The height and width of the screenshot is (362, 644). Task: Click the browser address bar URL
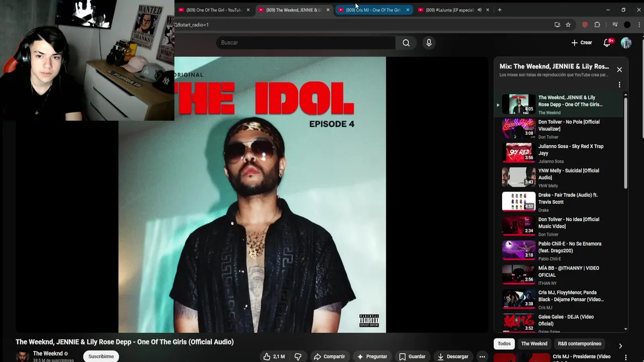(x=352, y=25)
